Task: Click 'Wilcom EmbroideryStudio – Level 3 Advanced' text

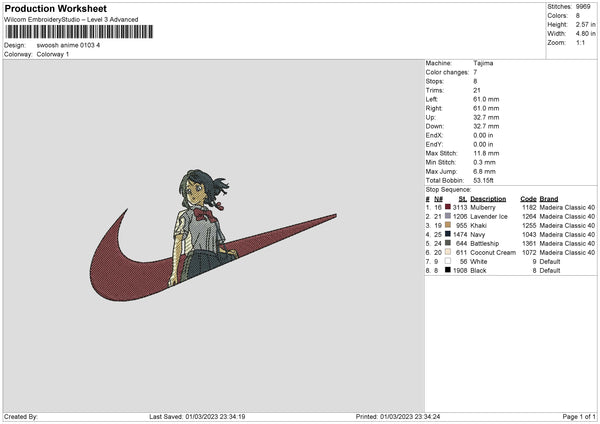Action: pyautogui.click(x=71, y=20)
